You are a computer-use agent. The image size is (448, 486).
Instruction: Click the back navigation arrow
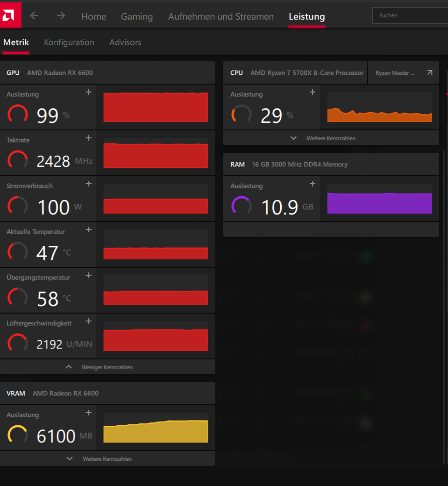[34, 15]
